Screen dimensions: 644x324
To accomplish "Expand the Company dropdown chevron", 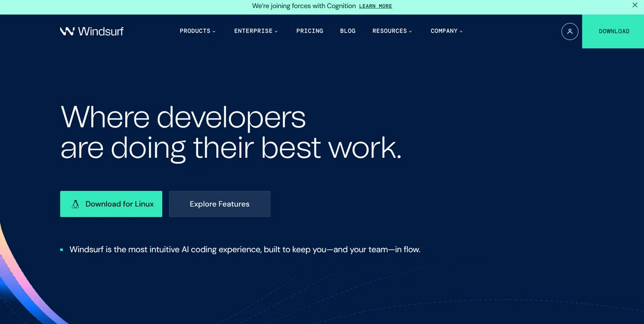I will (x=461, y=32).
